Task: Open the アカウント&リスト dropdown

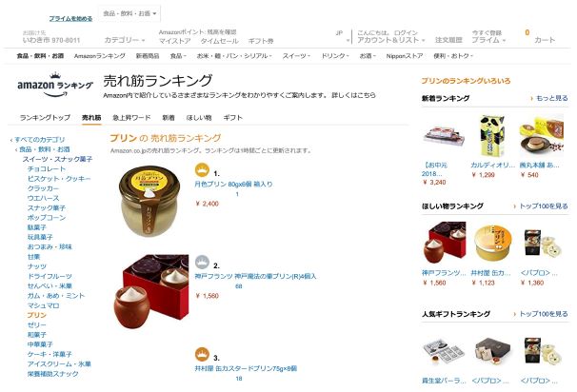Action: [x=390, y=40]
